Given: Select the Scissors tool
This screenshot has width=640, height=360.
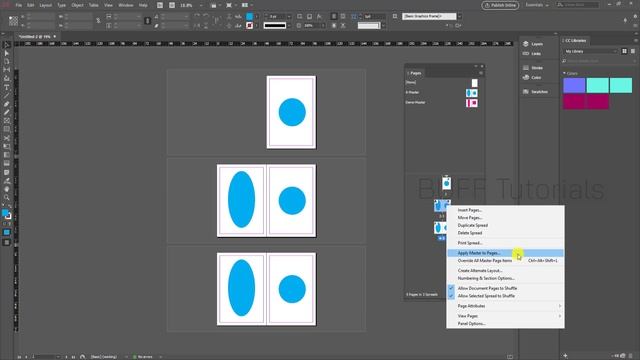Looking at the screenshot, I should pyautogui.click(x=7, y=138).
